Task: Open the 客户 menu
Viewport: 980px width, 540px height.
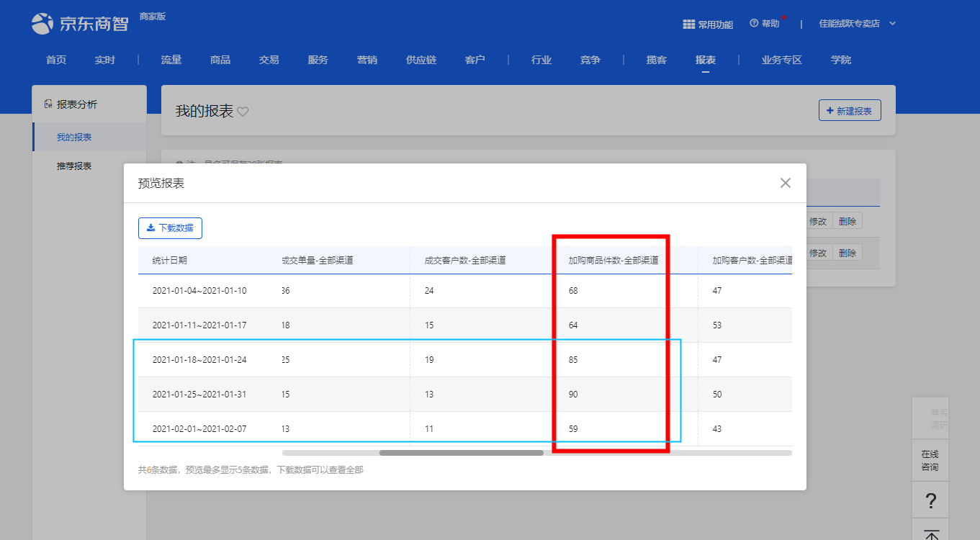Action: (475, 60)
